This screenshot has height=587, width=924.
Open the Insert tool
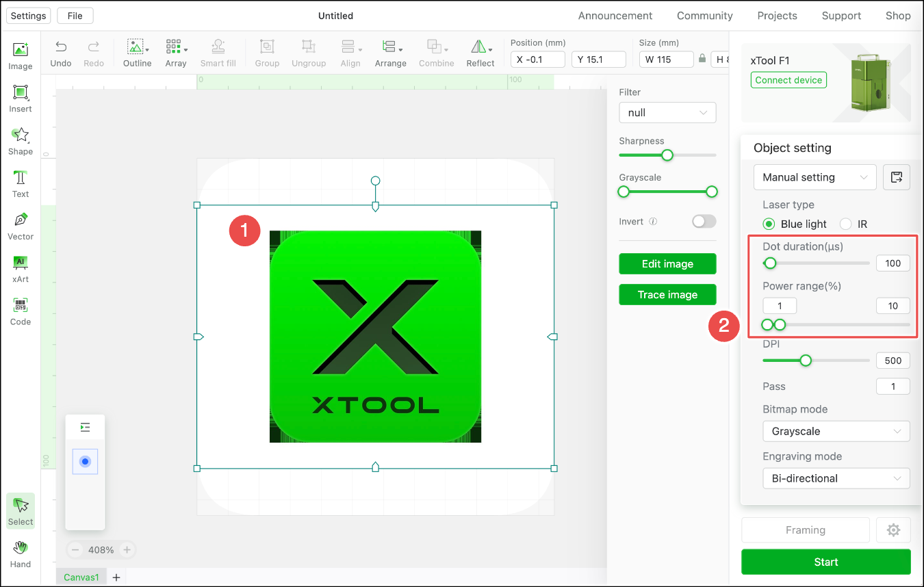pyautogui.click(x=21, y=99)
